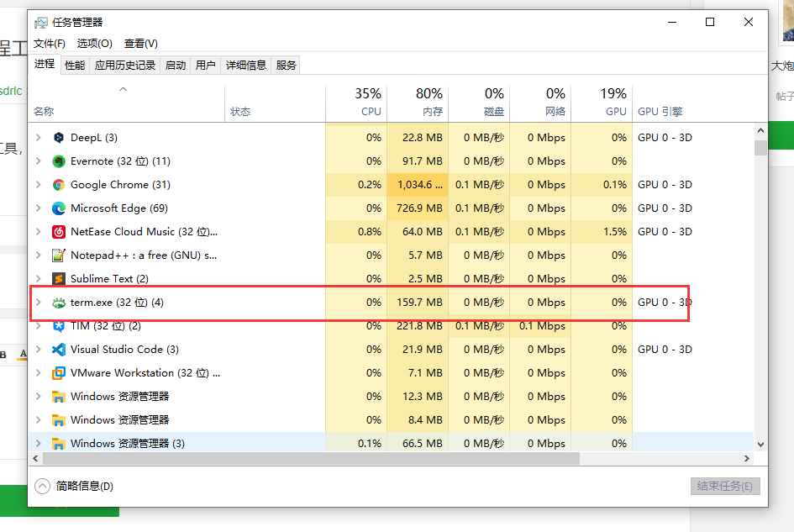794x532 pixels.
Task: Sort processes by the 网络 column
Action: pos(540,103)
